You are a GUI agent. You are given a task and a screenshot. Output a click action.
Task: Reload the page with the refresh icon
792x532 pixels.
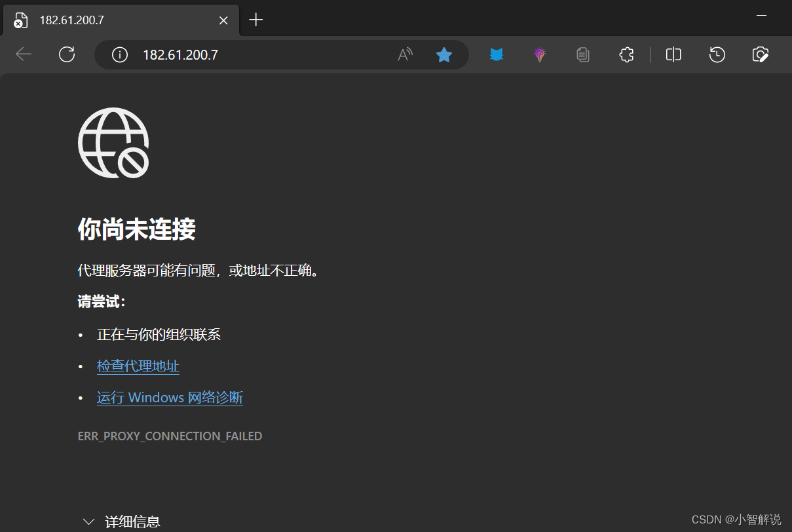[67, 54]
